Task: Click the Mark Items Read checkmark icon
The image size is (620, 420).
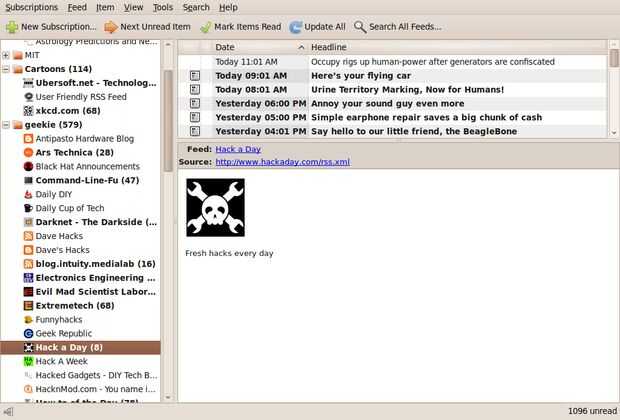Action: [206, 27]
